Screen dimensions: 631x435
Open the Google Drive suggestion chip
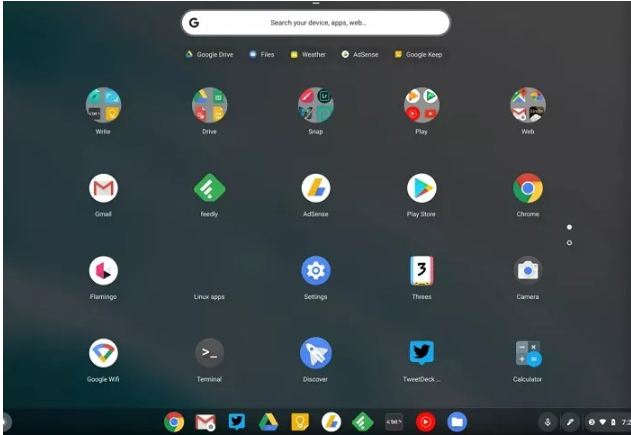209,54
